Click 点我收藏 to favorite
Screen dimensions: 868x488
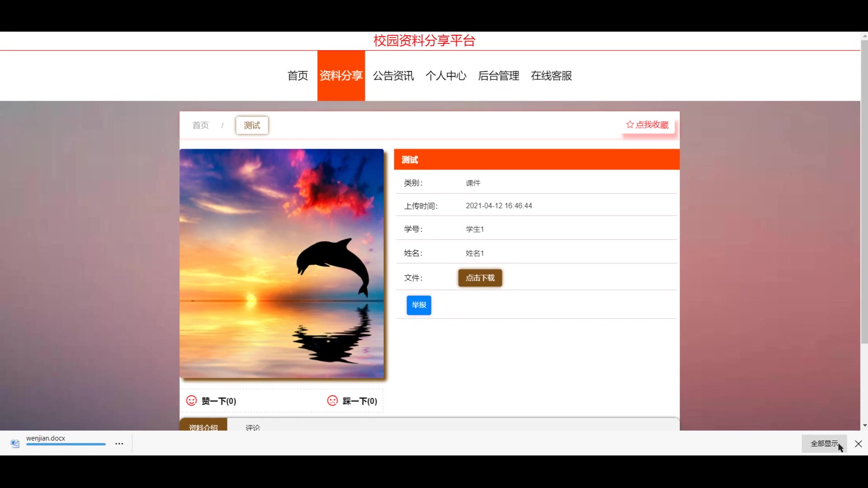coord(647,125)
